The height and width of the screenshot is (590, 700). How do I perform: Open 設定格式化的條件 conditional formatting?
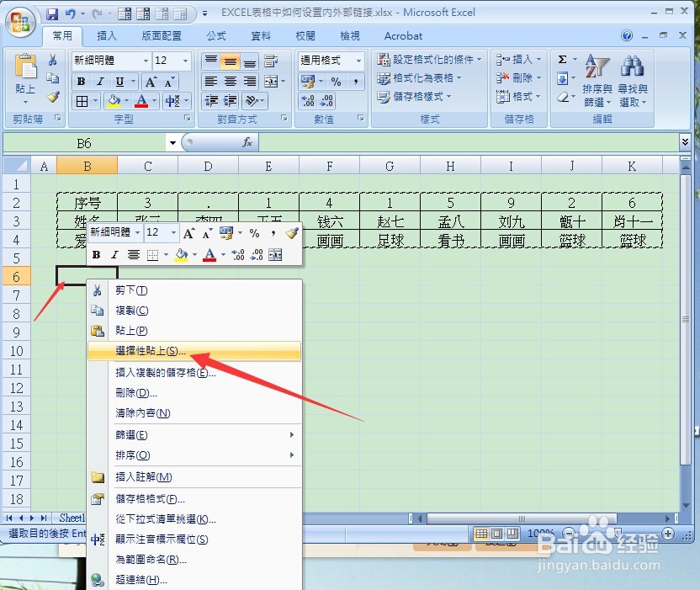pyautogui.click(x=429, y=59)
